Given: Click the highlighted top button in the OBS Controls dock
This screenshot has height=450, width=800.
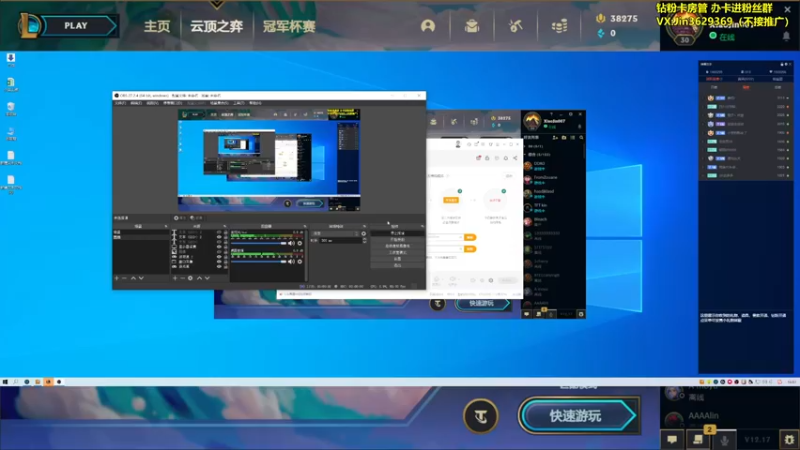Looking at the screenshot, I should click(x=397, y=233).
